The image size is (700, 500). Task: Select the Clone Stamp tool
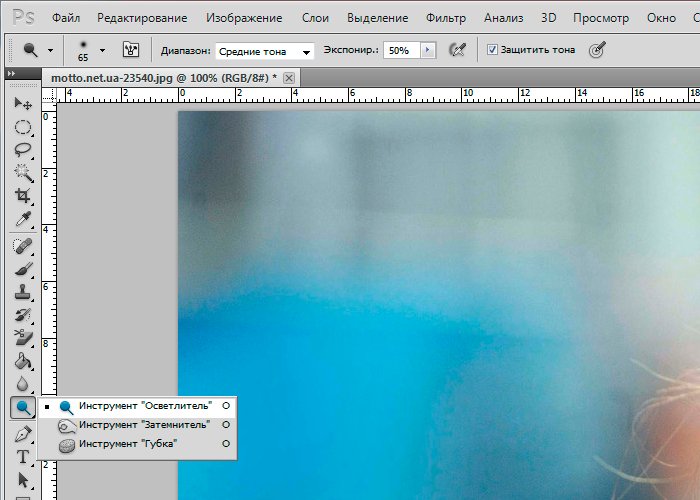pos(22,292)
